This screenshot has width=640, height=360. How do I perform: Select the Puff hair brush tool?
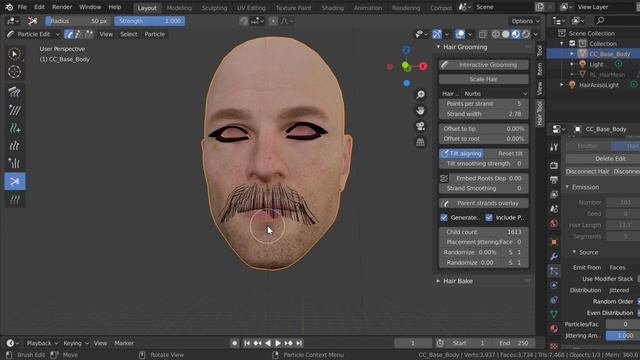15,163
